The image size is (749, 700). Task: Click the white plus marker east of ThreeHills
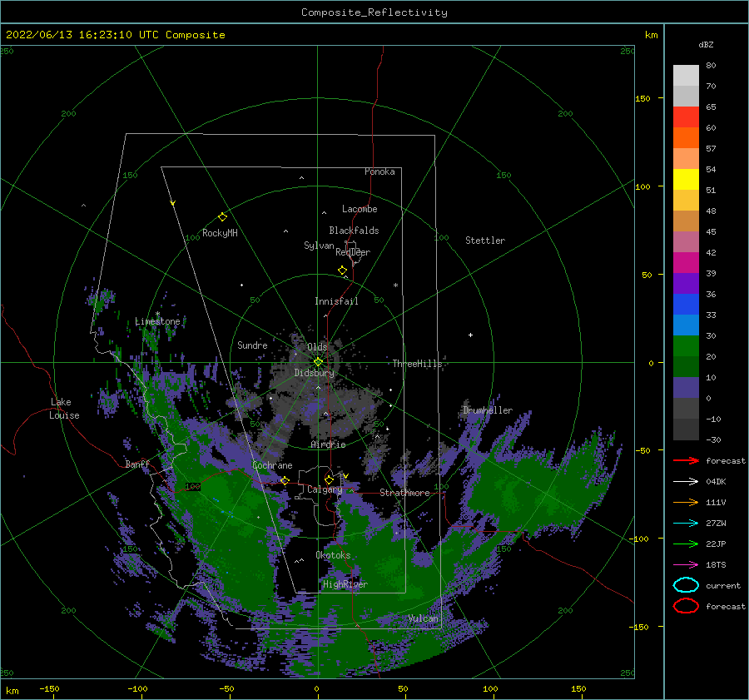[x=470, y=335]
